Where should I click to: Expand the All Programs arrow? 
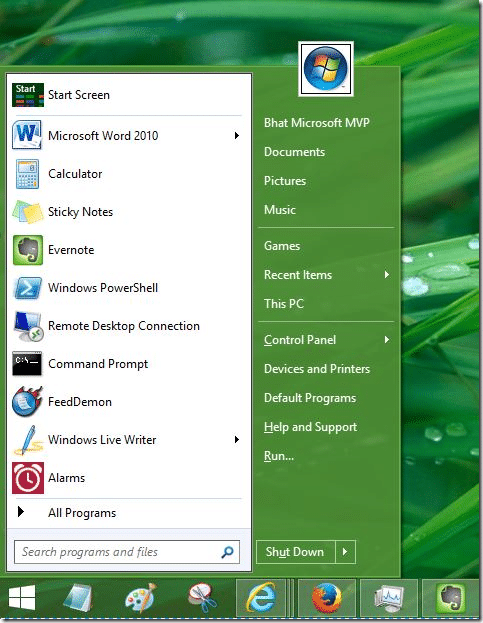(21, 512)
